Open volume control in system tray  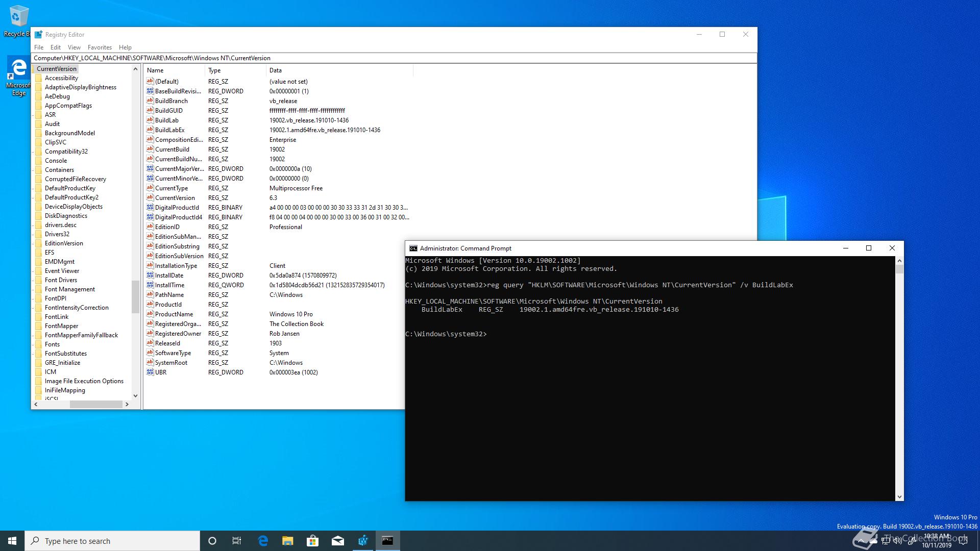pyautogui.click(x=898, y=541)
